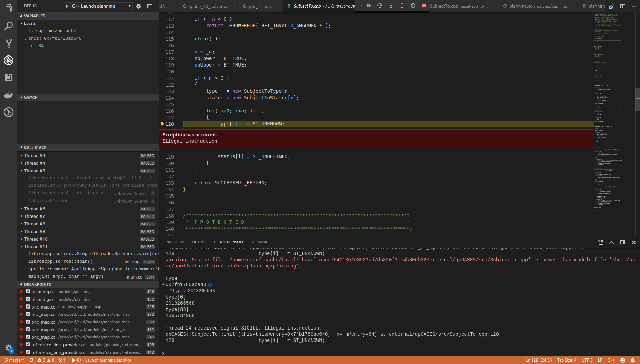Screen dimensions: 640x364
Task: Open the Debug view icon
Action: click(9, 60)
